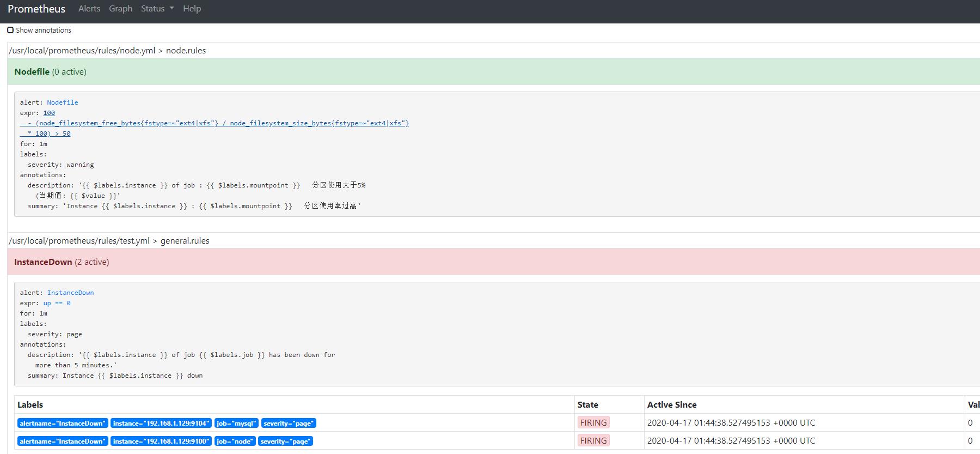980x454 pixels.
Task: Open the Nodefile alert name link
Action: [x=63, y=102]
